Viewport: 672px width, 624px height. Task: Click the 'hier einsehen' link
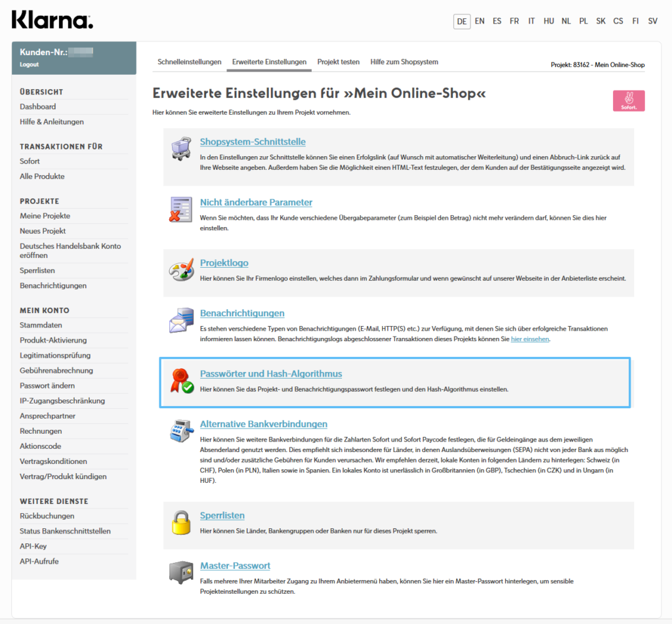(530, 339)
